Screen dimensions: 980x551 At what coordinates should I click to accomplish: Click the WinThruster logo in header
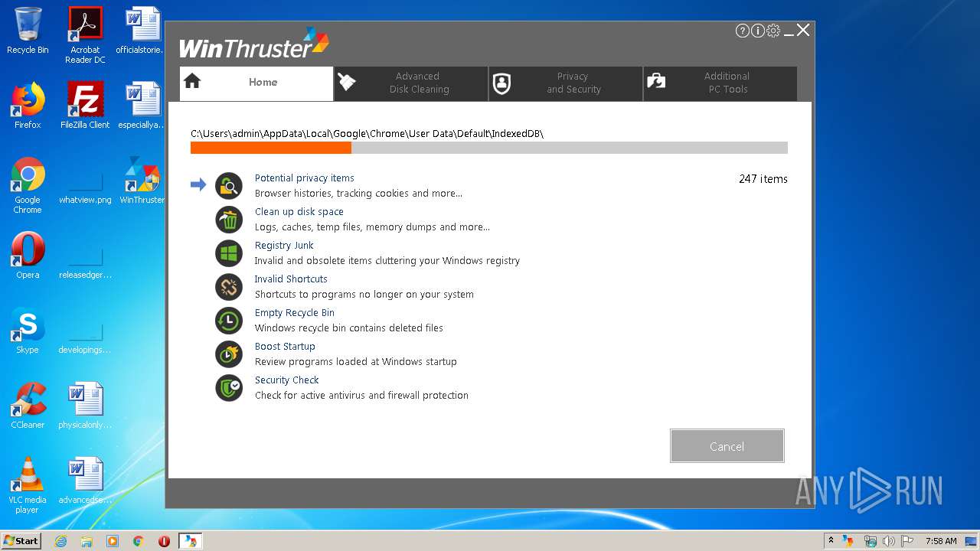pos(254,44)
